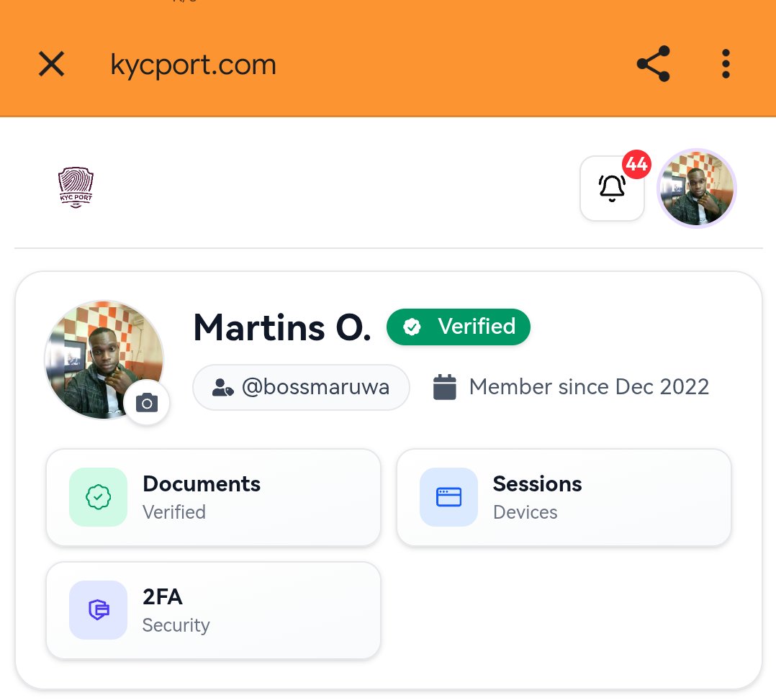The width and height of the screenshot is (776, 700).
Task: Open the Sessions devices panel
Action: [x=564, y=496]
